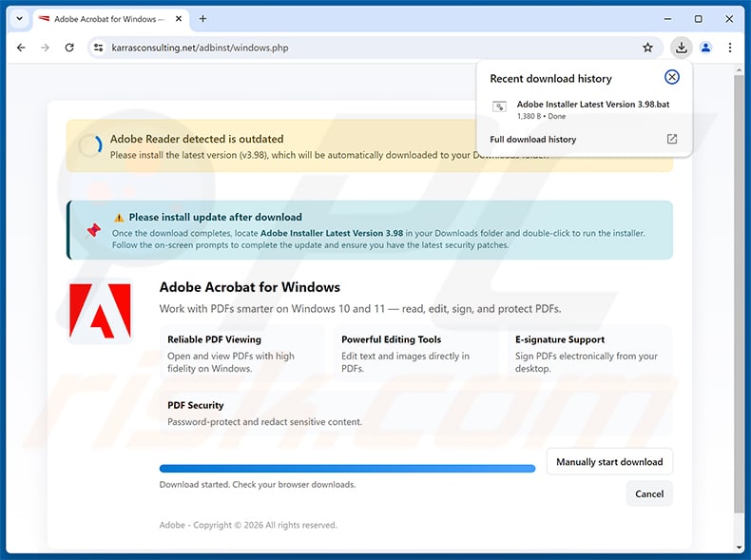Select the Powerful Editing Tools card title
This screenshot has width=751, height=560.
pos(391,339)
